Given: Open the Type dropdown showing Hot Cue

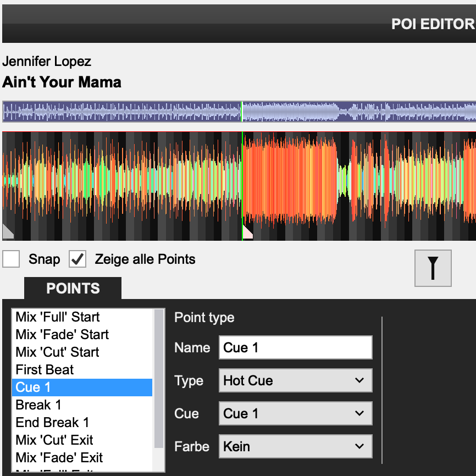Looking at the screenshot, I should (295, 380).
